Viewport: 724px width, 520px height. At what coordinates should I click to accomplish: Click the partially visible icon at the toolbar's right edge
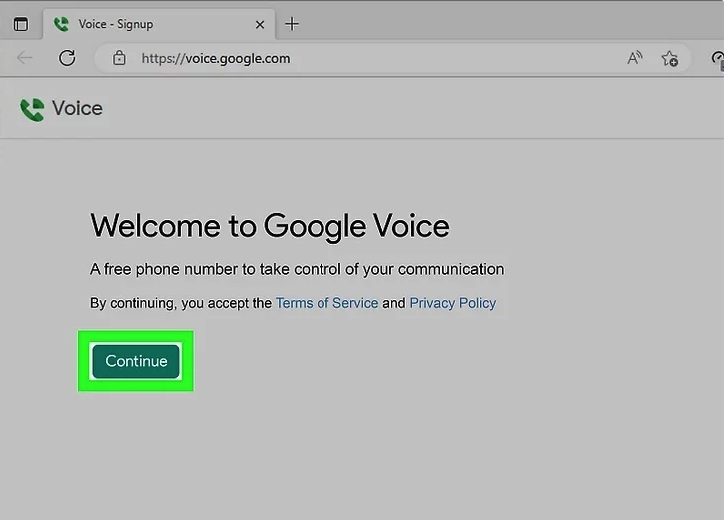[717, 58]
